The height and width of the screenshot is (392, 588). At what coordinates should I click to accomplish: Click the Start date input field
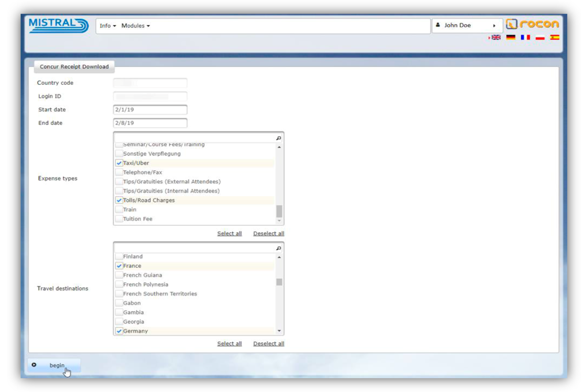click(150, 110)
